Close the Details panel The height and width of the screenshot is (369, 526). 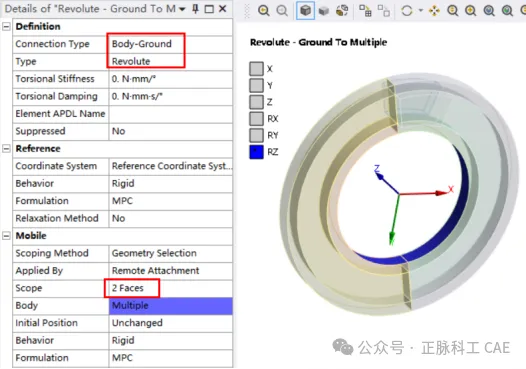coord(222,9)
